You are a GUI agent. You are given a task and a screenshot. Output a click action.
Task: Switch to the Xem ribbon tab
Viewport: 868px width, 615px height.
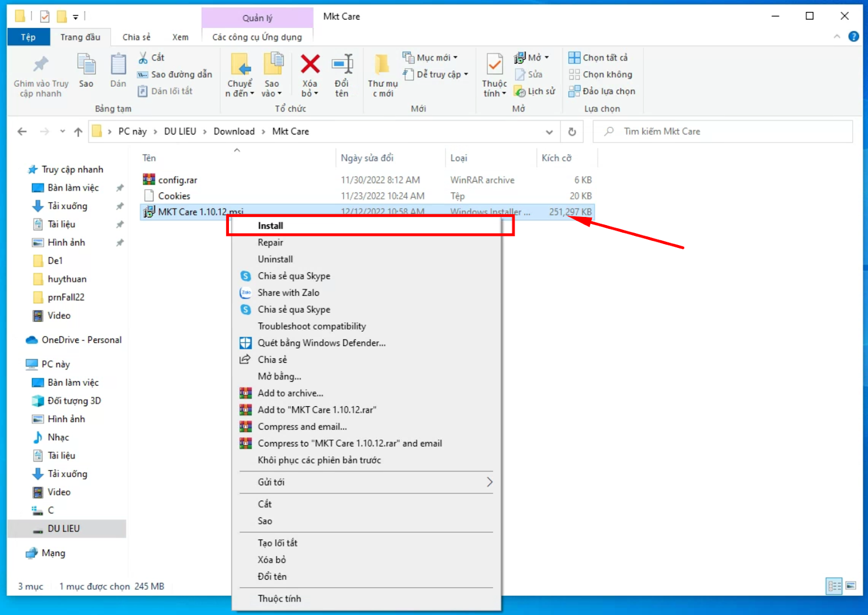click(180, 37)
